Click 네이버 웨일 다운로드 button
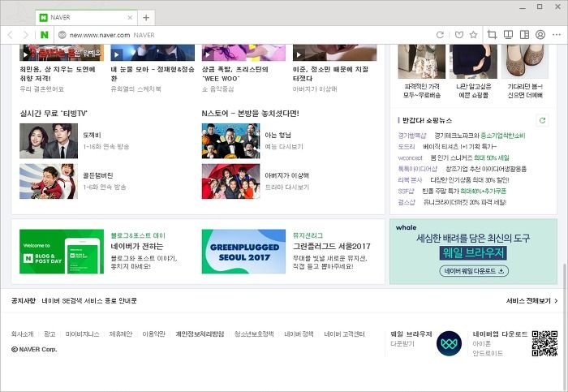The image size is (568, 392). coord(474,271)
